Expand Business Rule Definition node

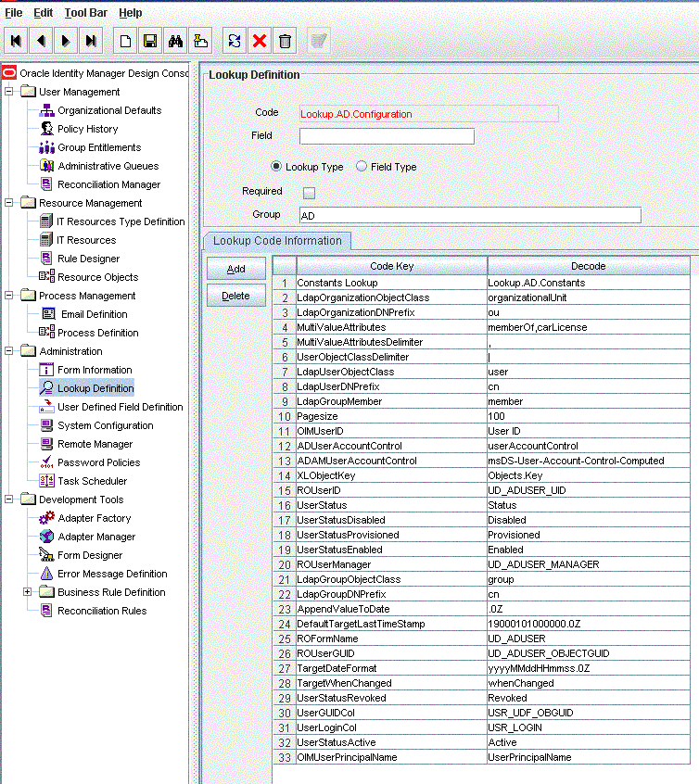28,592
